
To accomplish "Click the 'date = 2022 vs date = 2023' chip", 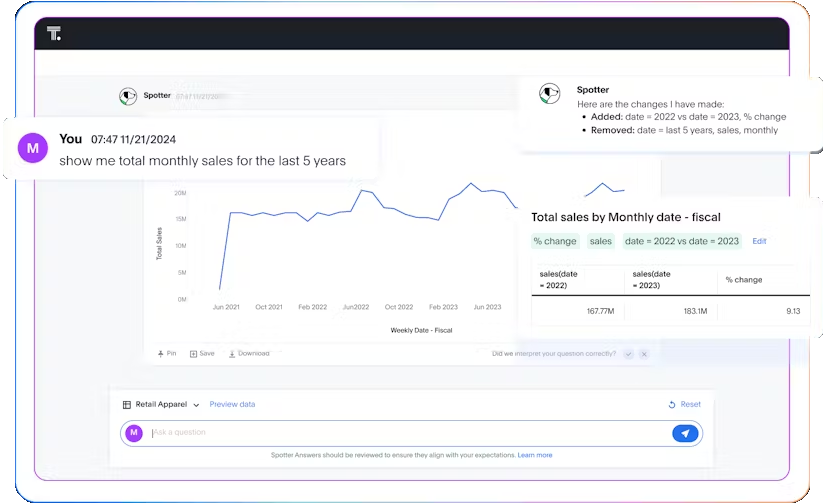I will pos(681,241).
